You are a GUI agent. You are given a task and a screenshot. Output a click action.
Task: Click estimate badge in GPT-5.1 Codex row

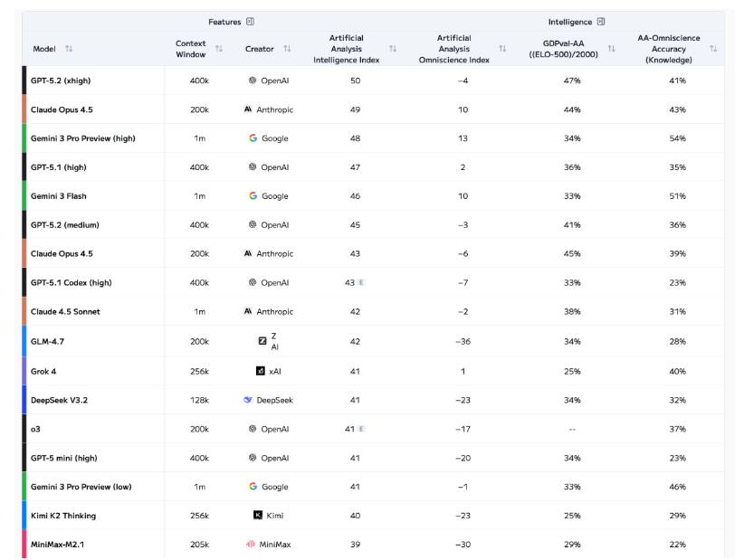point(362,283)
